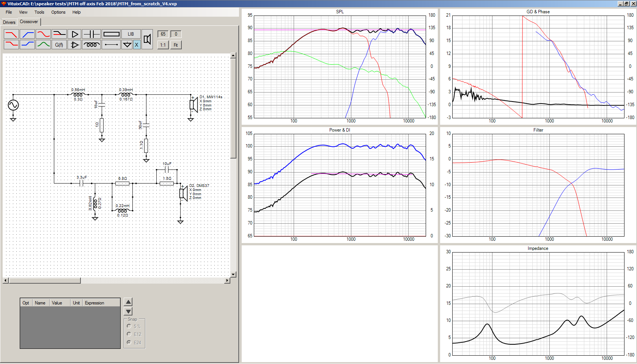Image resolution: width=637 pixels, height=364 pixels.
Task: Switch to the Drivers tab
Action: tap(9, 22)
